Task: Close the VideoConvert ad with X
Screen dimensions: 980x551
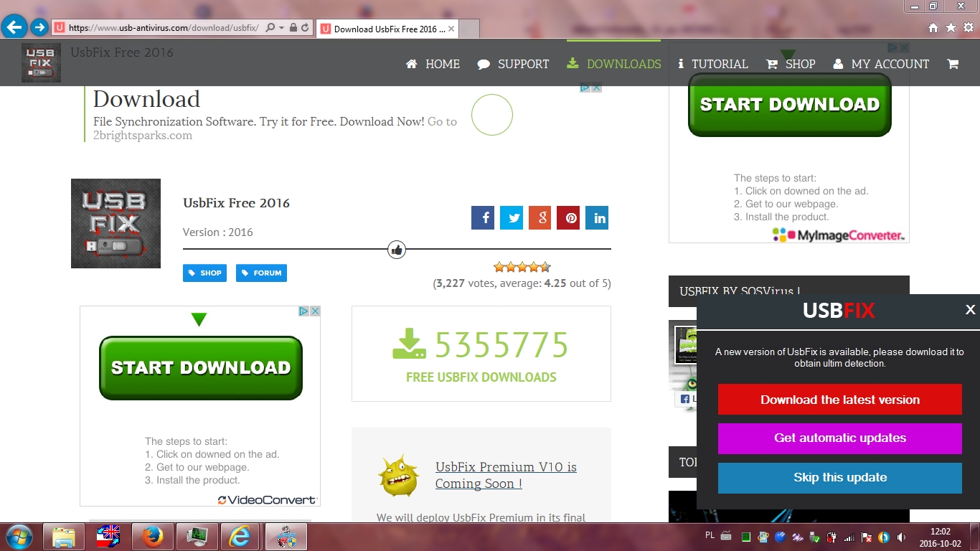Action: point(315,311)
